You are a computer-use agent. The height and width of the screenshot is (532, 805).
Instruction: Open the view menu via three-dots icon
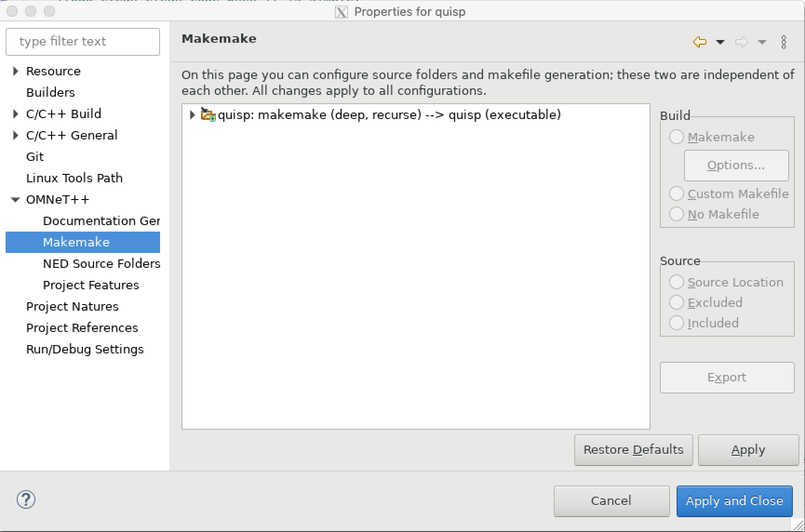(784, 41)
